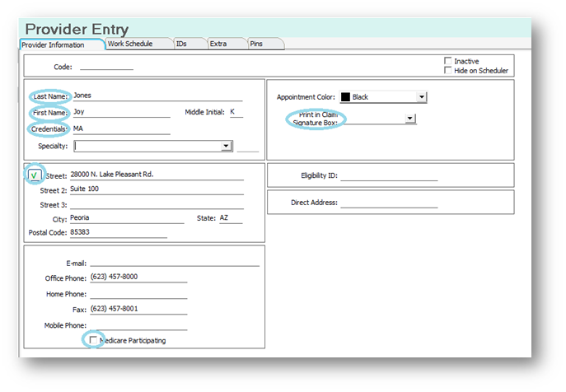Focus the Direct Address field
This screenshot has height=392, width=566.
(x=389, y=203)
